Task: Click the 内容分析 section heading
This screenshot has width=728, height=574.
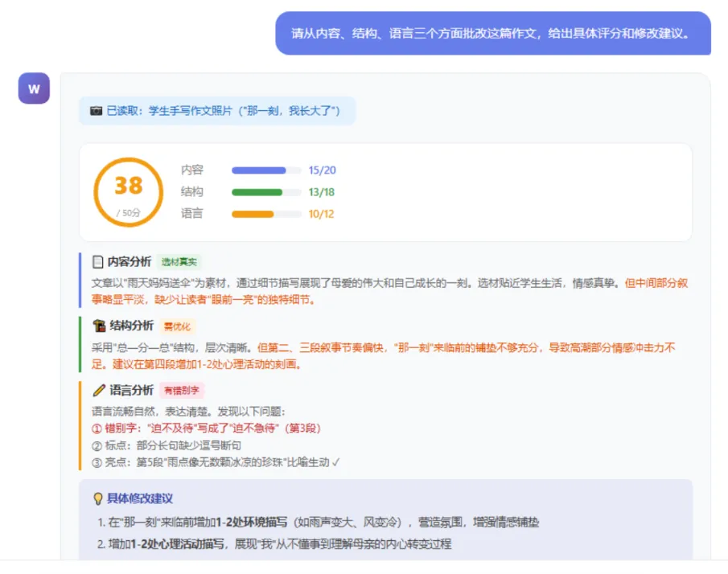Action: coord(130,262)
